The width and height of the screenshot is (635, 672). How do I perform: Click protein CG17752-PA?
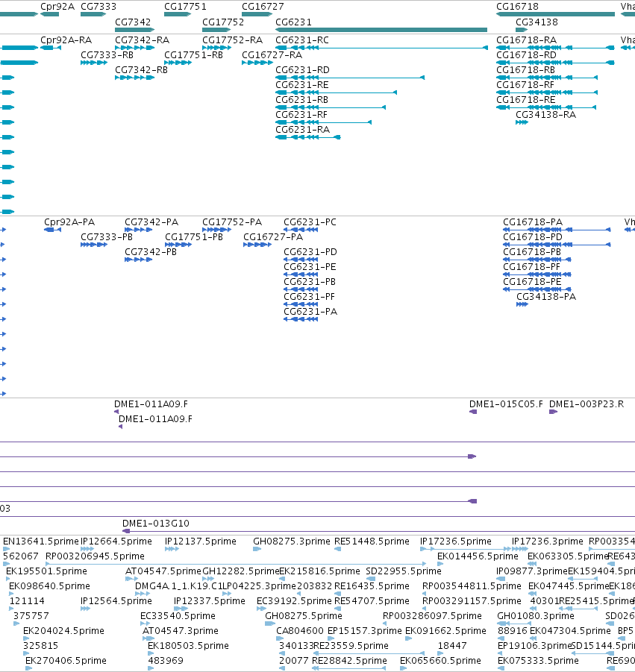click(x=232, y=222)
